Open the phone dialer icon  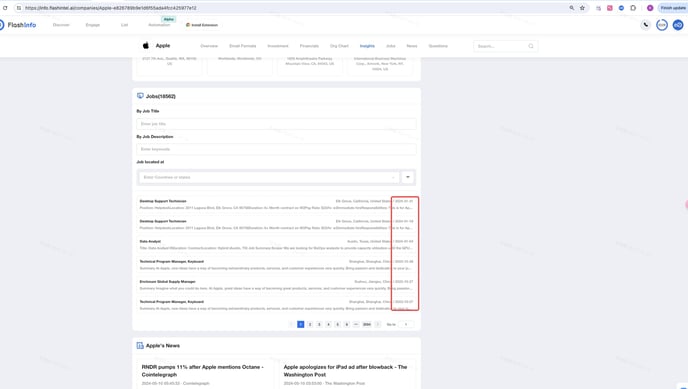(645, 25)
